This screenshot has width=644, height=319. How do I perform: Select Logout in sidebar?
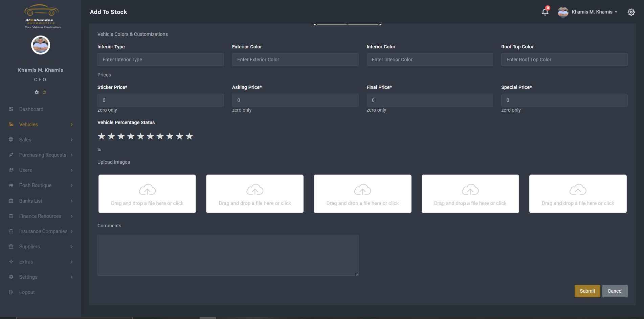[x=27, y=292]
